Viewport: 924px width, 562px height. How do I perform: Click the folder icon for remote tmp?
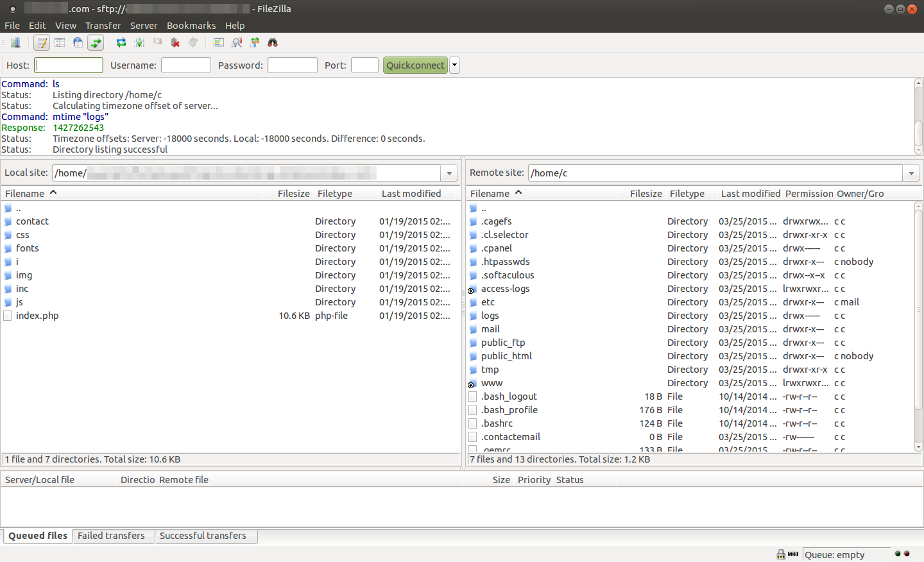pyautogui.click(x=473, y=370)
